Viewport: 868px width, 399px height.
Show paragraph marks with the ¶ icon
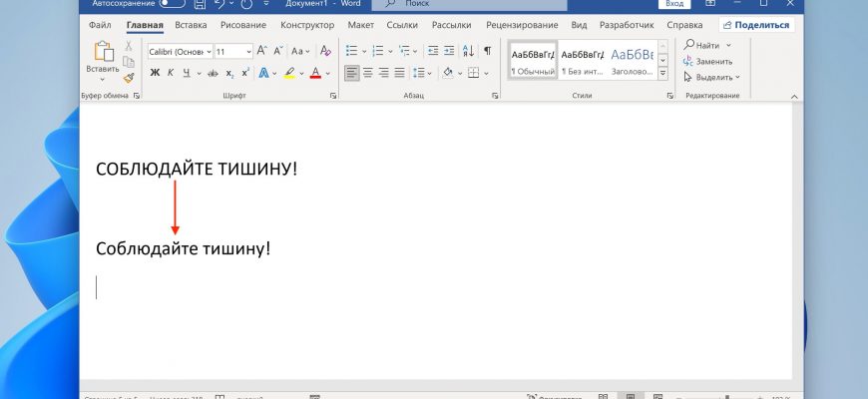coord(487,50)
